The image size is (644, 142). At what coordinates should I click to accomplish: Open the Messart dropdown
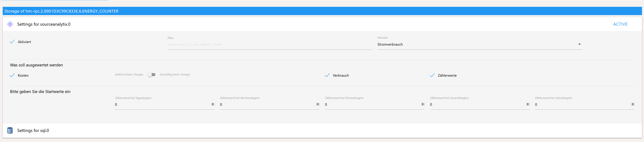(480, 45)
